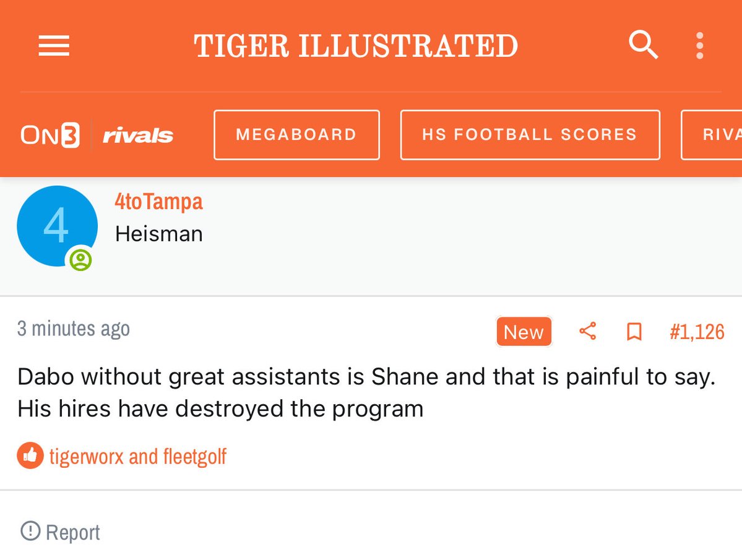Click the Report exclamation icon
The height and width of the screenshot is (560, 742).
tap(30, 531)
